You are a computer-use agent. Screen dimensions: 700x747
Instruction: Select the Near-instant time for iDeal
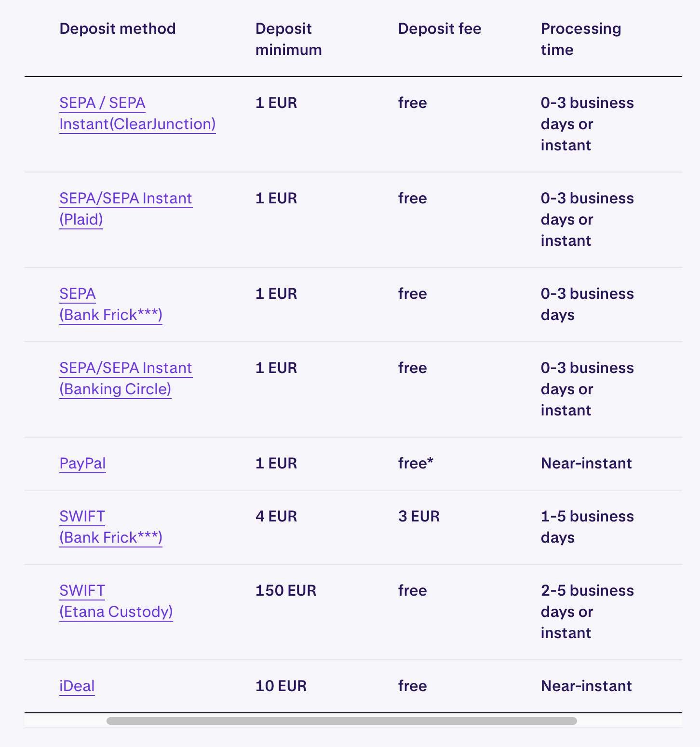pyautogui.click(x=586, y=686)
